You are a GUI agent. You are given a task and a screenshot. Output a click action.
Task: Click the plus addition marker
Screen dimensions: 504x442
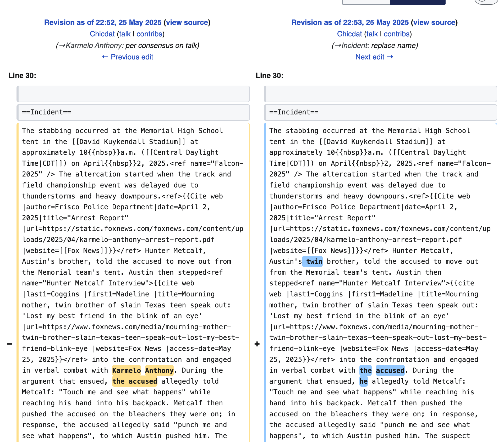257,344
